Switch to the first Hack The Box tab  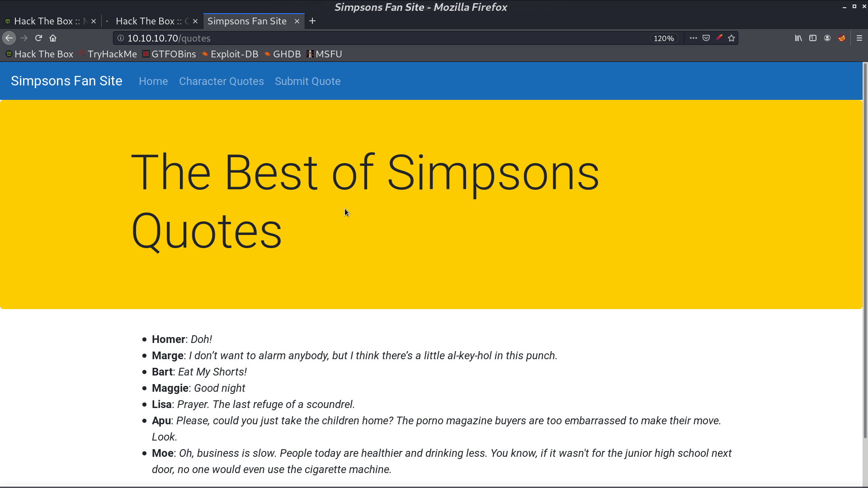click(51, 21)
